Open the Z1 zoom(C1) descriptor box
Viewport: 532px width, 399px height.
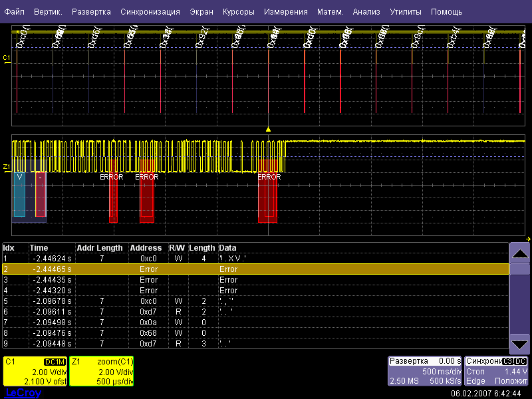pos(102,372)
